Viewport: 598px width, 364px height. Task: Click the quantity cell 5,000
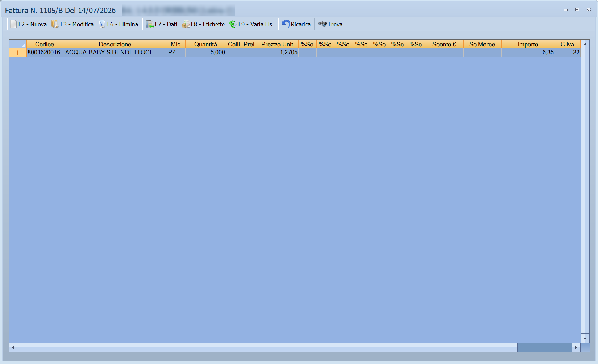pyautogui.click(x=205, y=53)
